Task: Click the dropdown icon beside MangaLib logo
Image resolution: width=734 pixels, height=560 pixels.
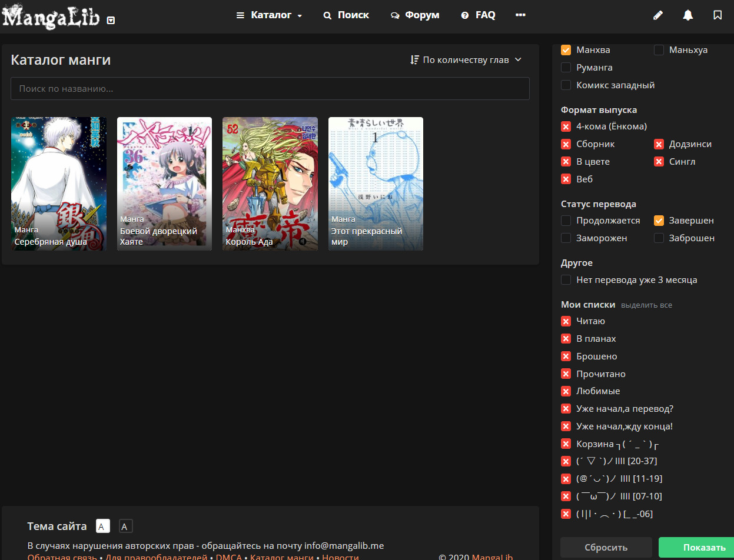Action: click(x=111, y=21)
